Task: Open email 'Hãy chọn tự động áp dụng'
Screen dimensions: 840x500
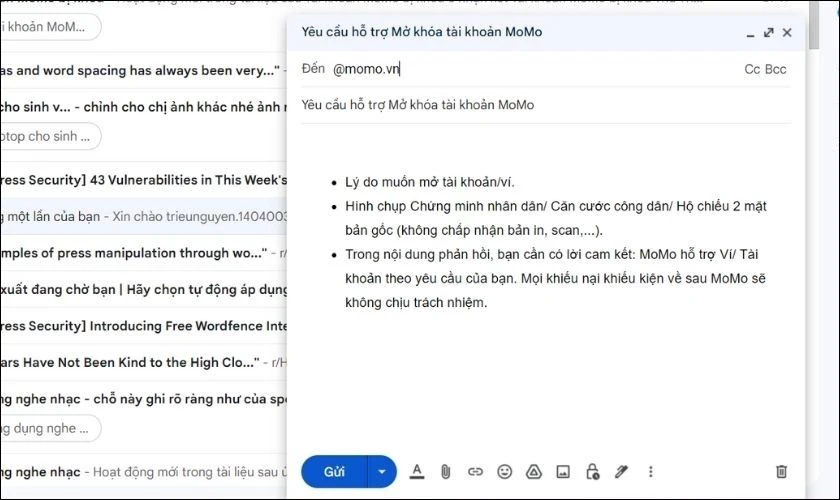Action: click(144, 289)
